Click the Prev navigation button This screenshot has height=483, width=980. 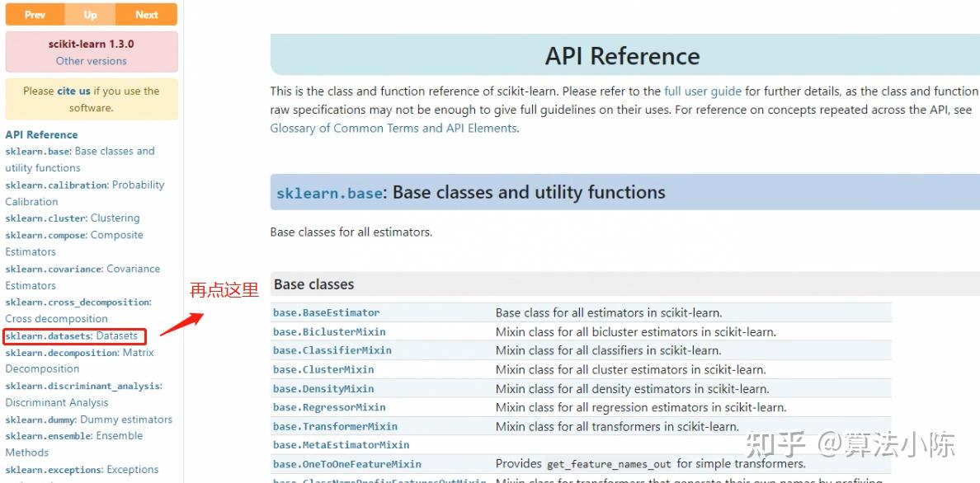(x=35, y=15)
